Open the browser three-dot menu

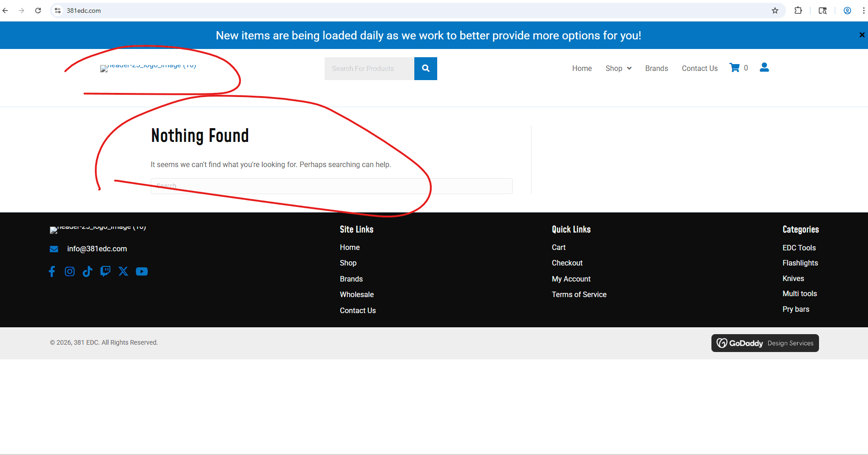point(863,11)
